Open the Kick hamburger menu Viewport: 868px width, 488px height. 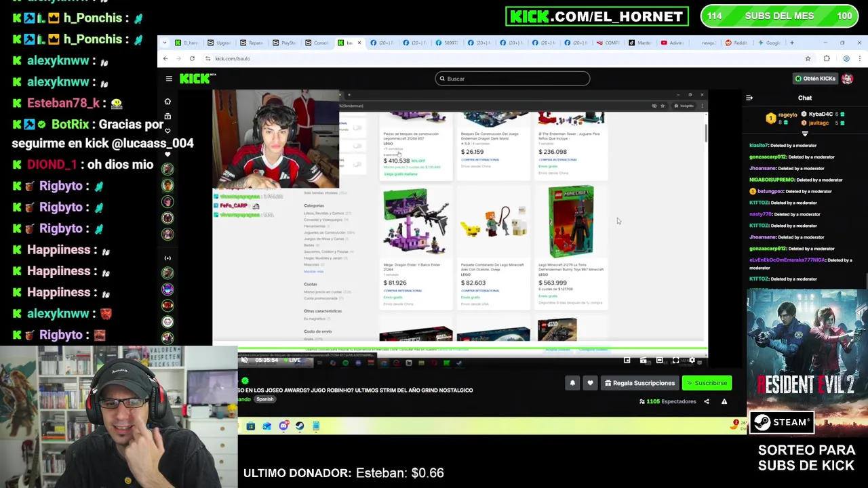pyautogui.click(x=169, y=79)
